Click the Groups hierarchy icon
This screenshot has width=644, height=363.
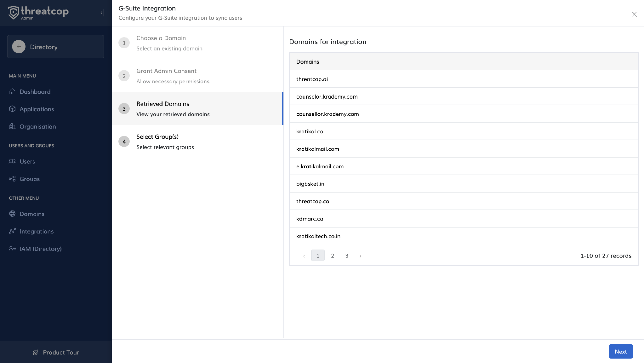point(12,179)
